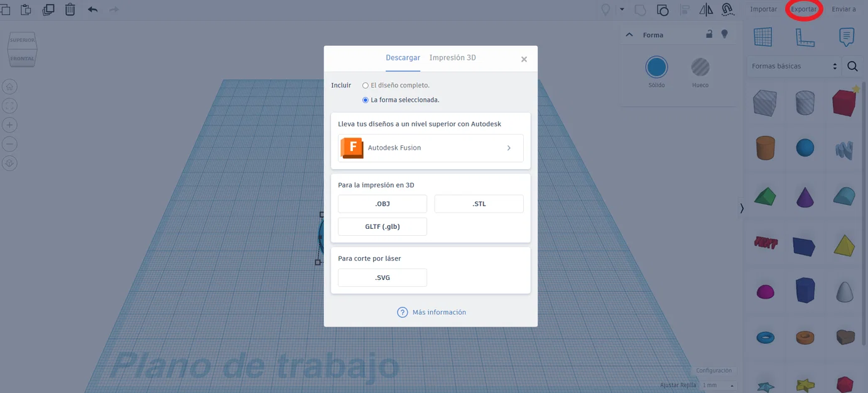Open the Ajustar Rejilla 1 mm dropdown

[x=719, y=385]
